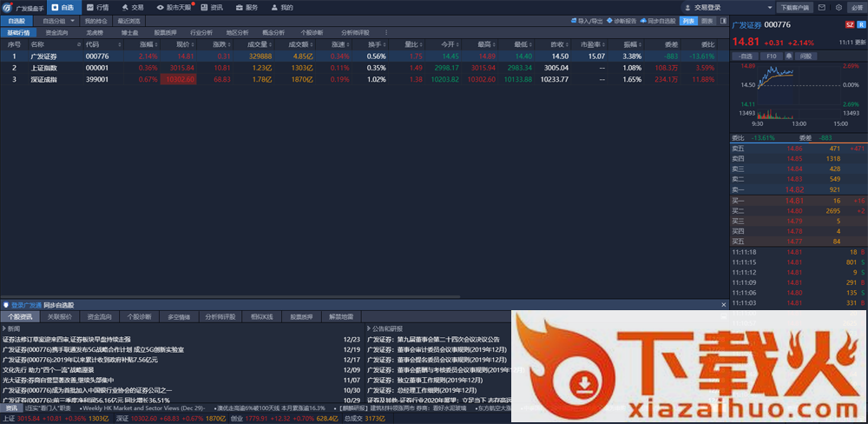The height and width of the screenshot is (424, 868).
Task: Sort the table by 涨幅 column
Action: [149, 43]
